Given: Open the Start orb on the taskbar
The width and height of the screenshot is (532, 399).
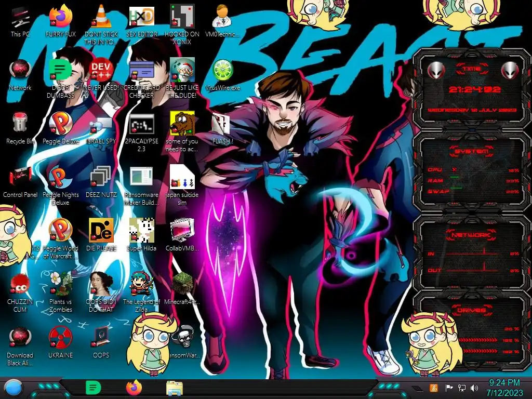Looking at the screenshot, I should [14, 389].
